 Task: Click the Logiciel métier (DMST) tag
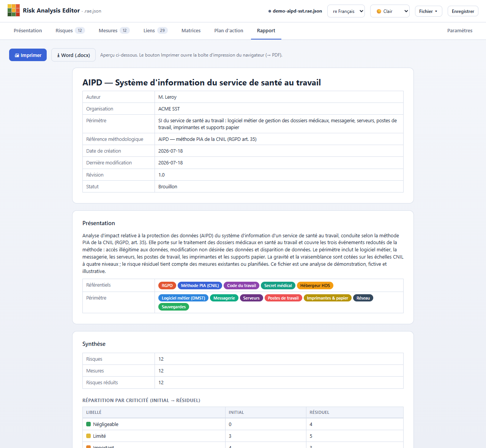coord(183,298)
